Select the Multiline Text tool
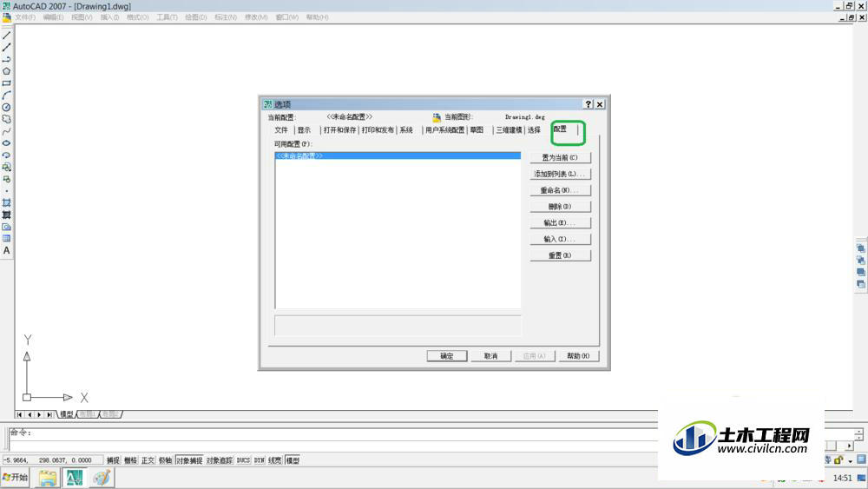Image resolution: width=868 pixels, height=489 pixels. click(7, 250)
